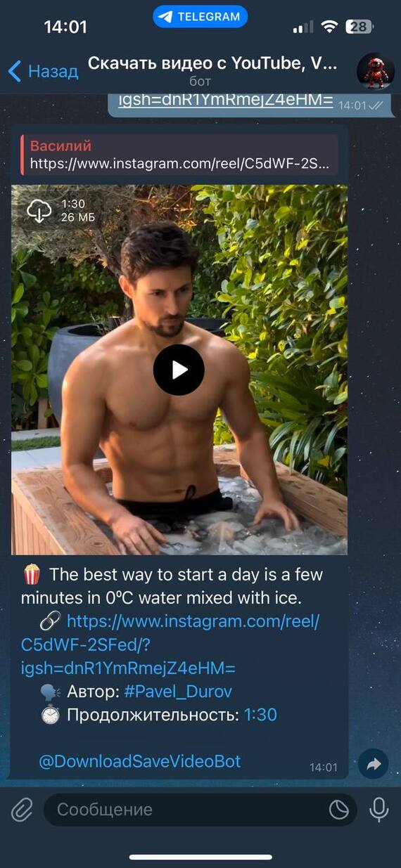Screen dimensions: 401x868
Task: Play the video with center play button
Action: 179,370
